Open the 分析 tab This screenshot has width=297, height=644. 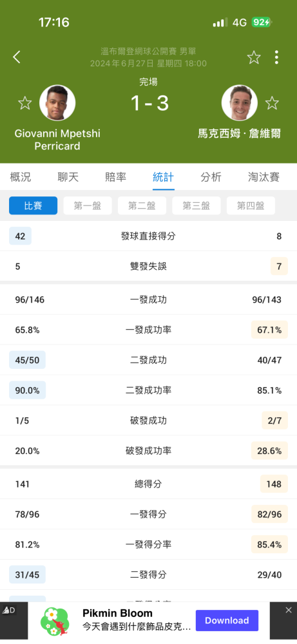click(211, 177)
